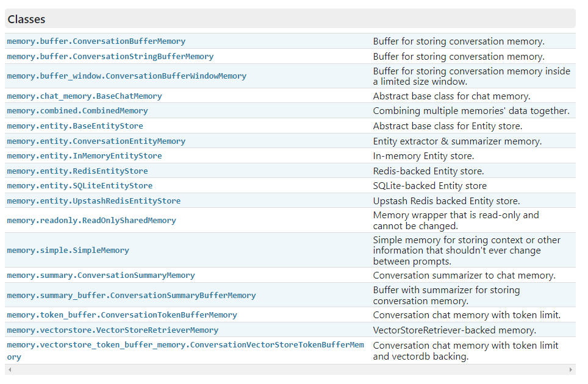Image resolution: width=588 pixels, height=384 pixels.
Task: Open memory.buffer.ConversationBufferMemory link
Action: point(96,41)
